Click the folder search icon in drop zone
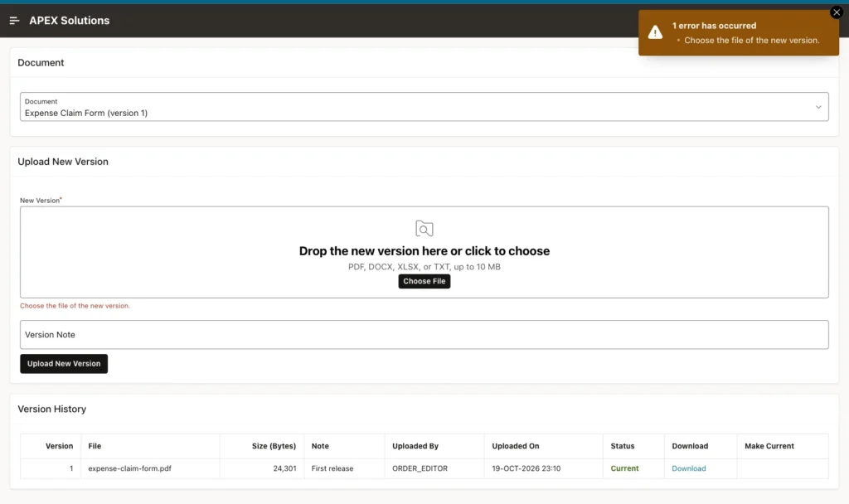The width and height of the screenshot is (849, 504). point(424,229)
